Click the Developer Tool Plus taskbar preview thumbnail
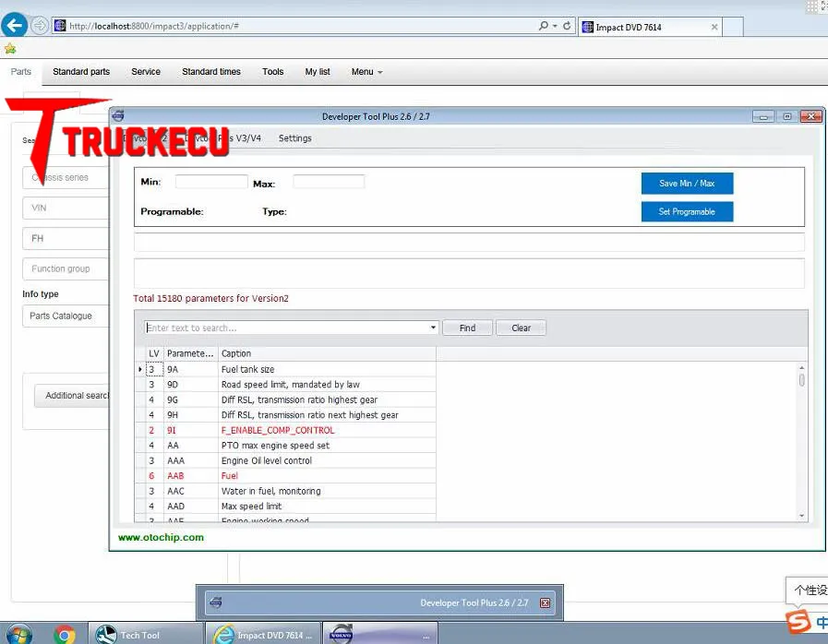This screenshot has height=644, width=828. [x=379, y=602]
